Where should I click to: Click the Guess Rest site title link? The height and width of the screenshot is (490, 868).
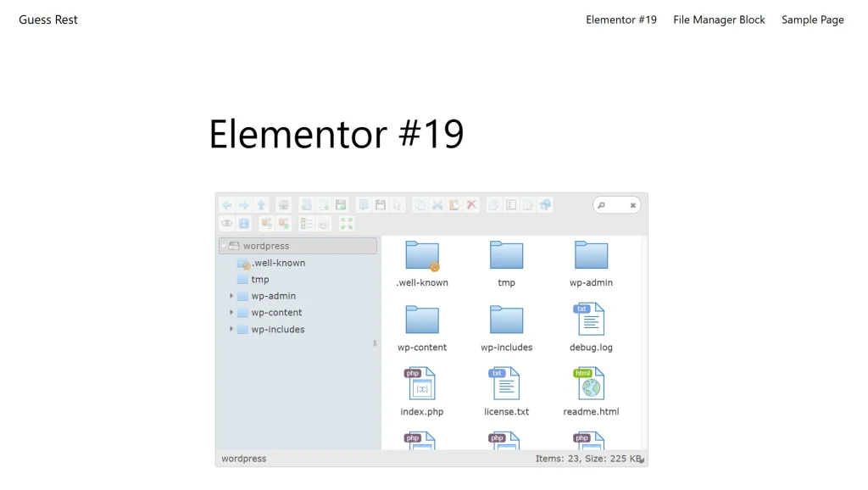coord(47,19)
